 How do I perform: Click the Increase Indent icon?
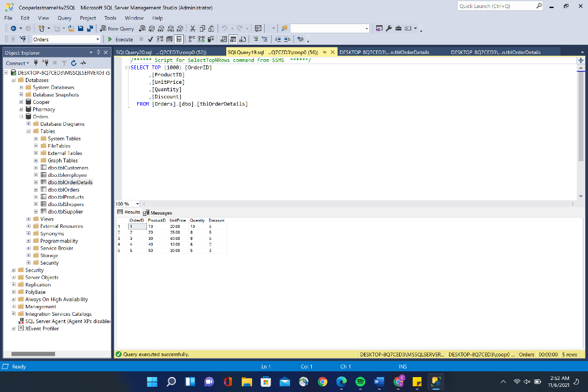[287, 40]
